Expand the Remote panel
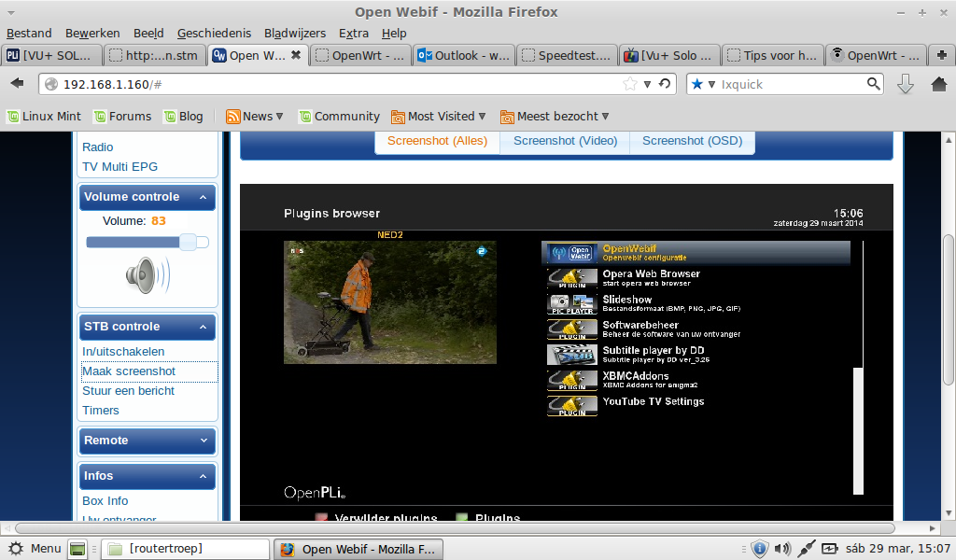 point(203,441)
